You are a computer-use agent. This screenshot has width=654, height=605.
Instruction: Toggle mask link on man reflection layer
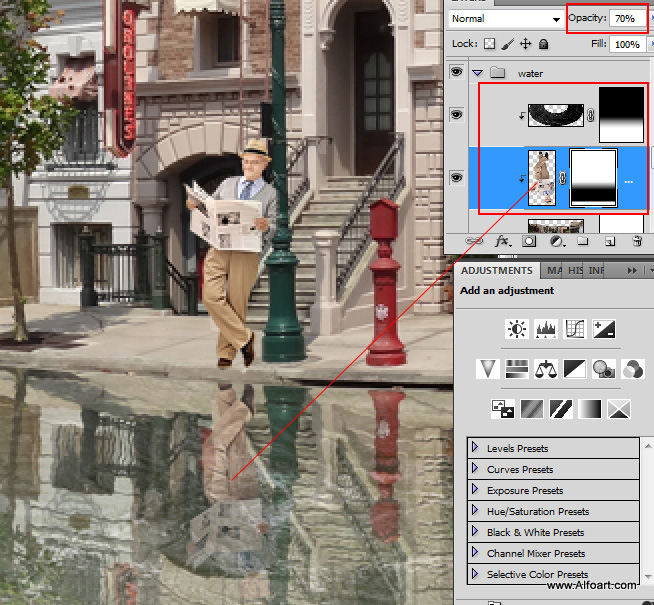pyautogui.click(x=563, y=178)
